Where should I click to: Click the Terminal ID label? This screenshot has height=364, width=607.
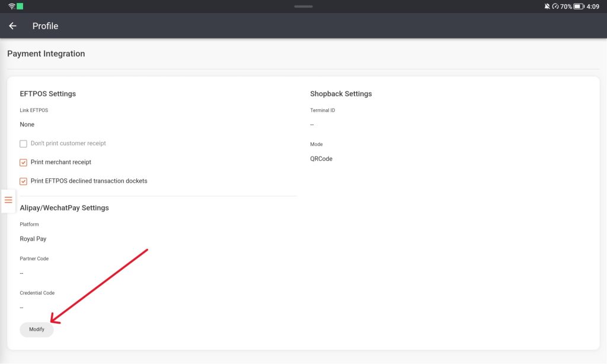tap(322, 110)
